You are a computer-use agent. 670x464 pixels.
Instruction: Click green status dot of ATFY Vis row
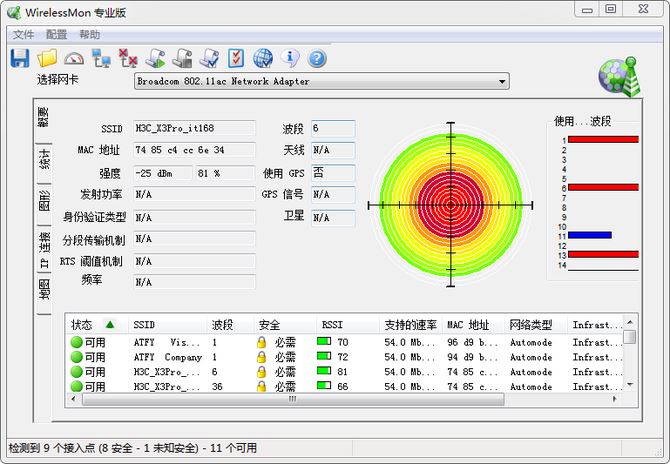tap(76, 342)
